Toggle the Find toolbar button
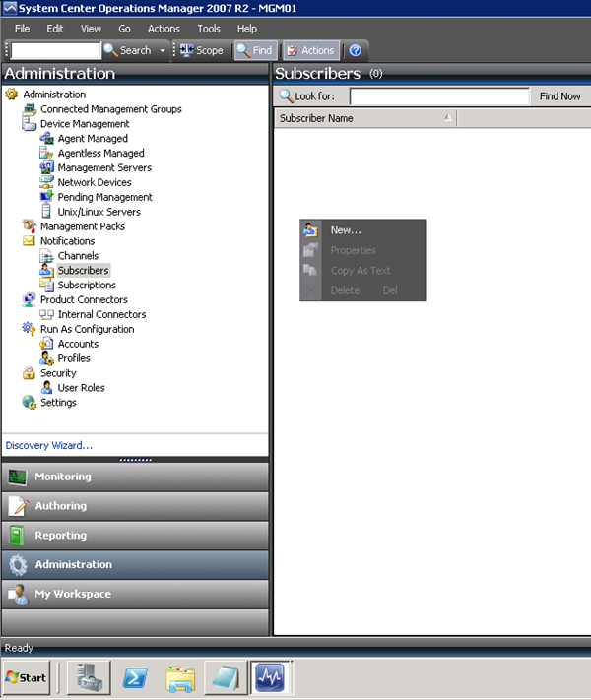This screenshot has height=700, width=591. point(255,50)
